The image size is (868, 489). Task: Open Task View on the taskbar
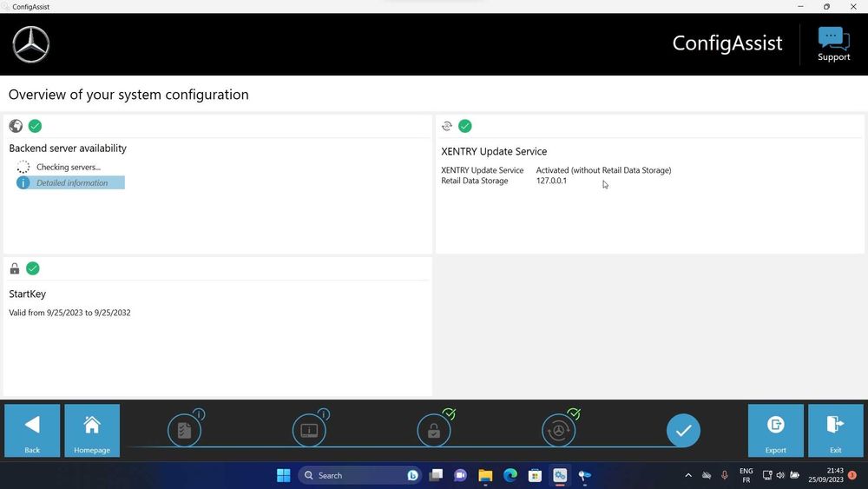click(x=437, y=475)
